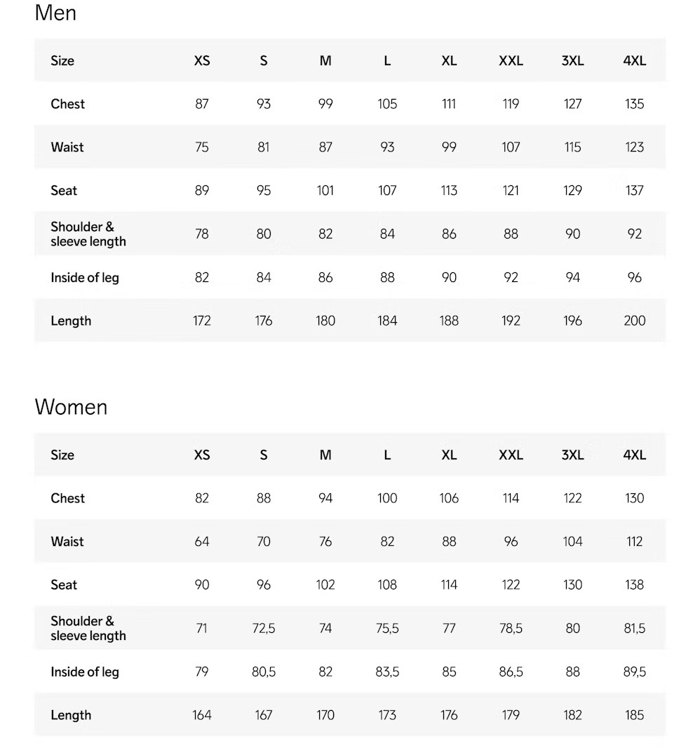The height and width of the screenshot is (748, 700).
Task: Click Men Shoulder & sleeve length label
Action: point(88,234)
